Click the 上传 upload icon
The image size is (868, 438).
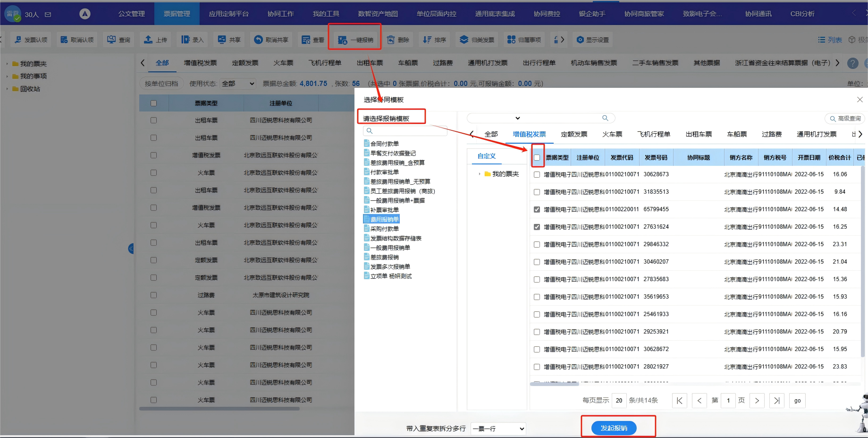(148, 40)
